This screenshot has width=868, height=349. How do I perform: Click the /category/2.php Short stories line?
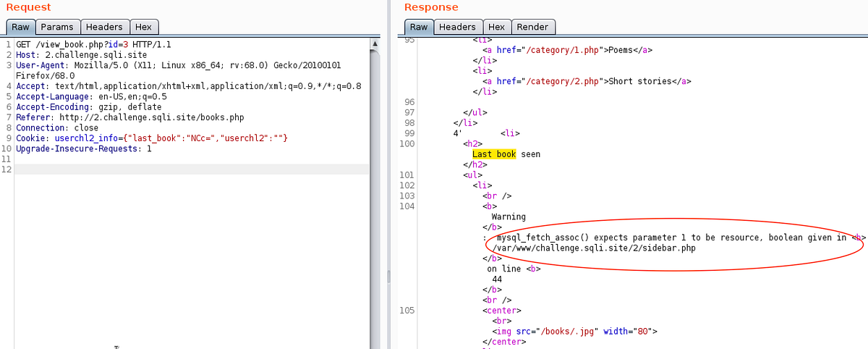[x=587, y=81]
